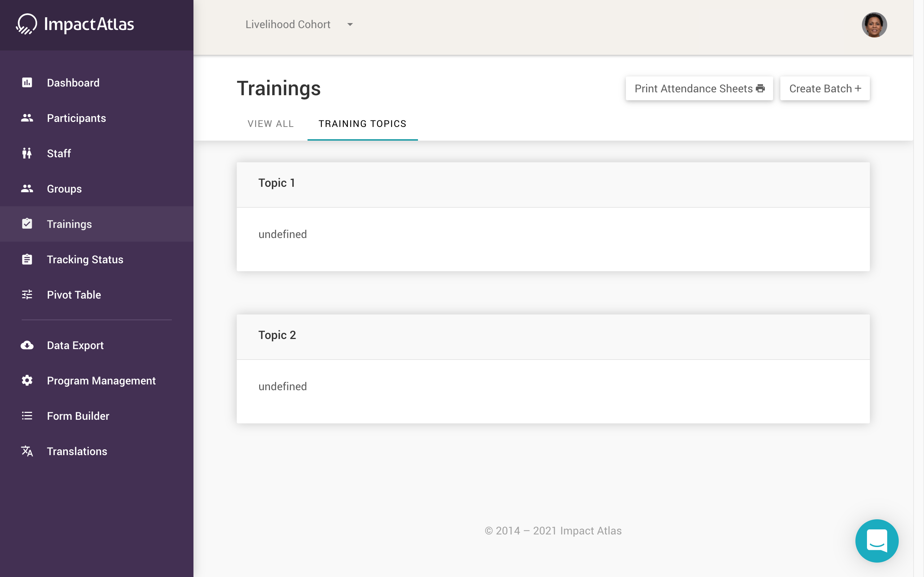Expand the Topic 1 card header
This screenshot has height=577, width=924.
pos(553,184)
